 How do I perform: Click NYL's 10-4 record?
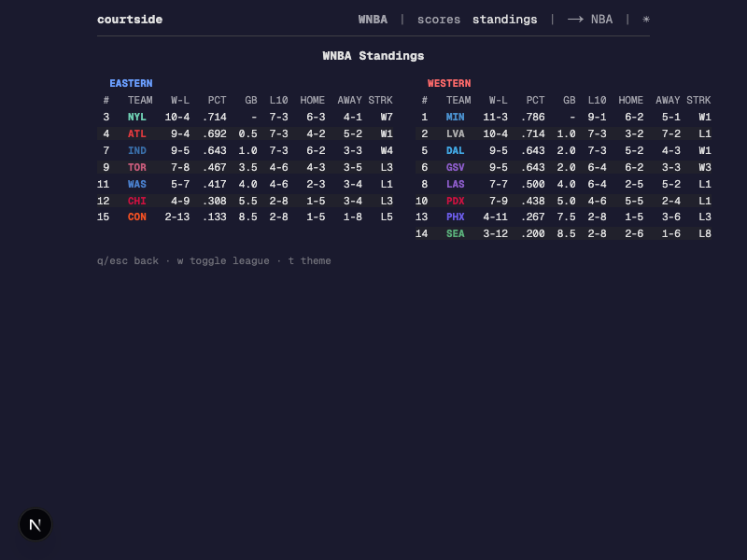click(x=177, y=118)
